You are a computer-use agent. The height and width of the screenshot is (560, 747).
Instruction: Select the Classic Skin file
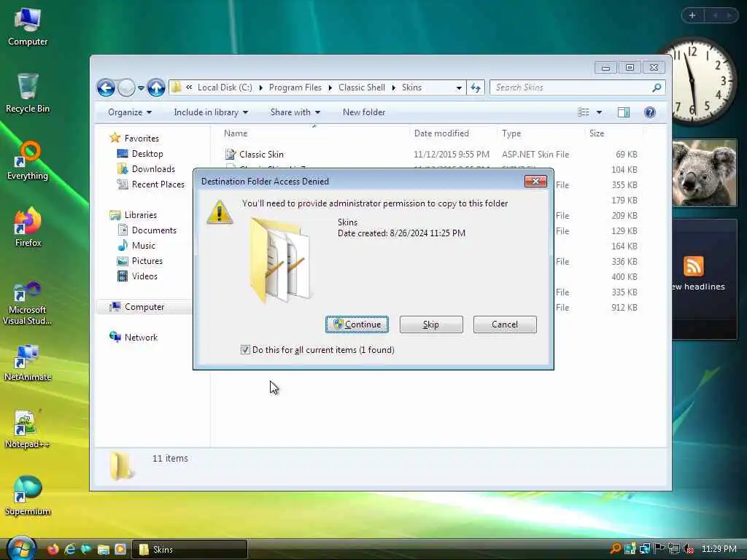point(261,155)
